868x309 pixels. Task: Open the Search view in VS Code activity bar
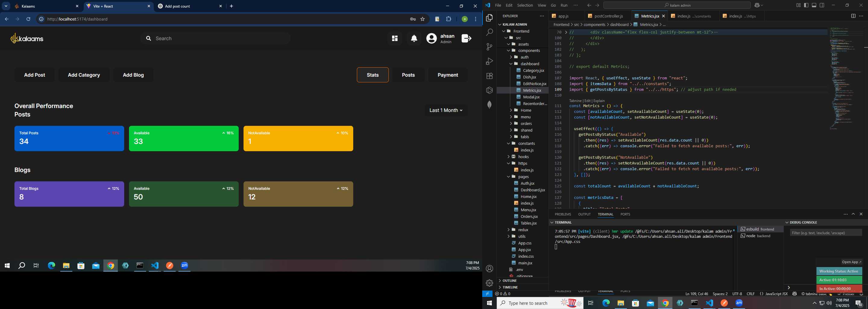(489, 32)
